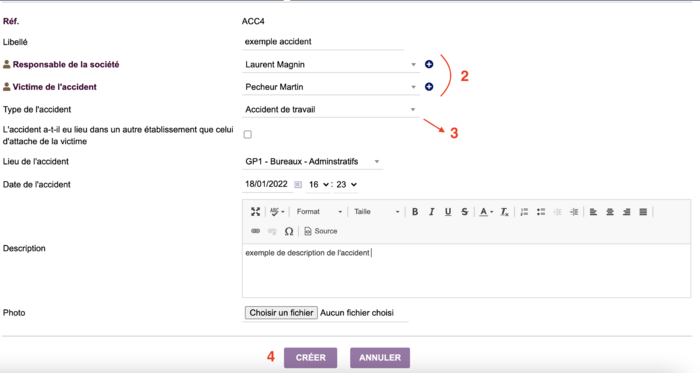Click the date field 18/01/2022
700x373 pixels.
pyautogui.click(x=267, y=184)
